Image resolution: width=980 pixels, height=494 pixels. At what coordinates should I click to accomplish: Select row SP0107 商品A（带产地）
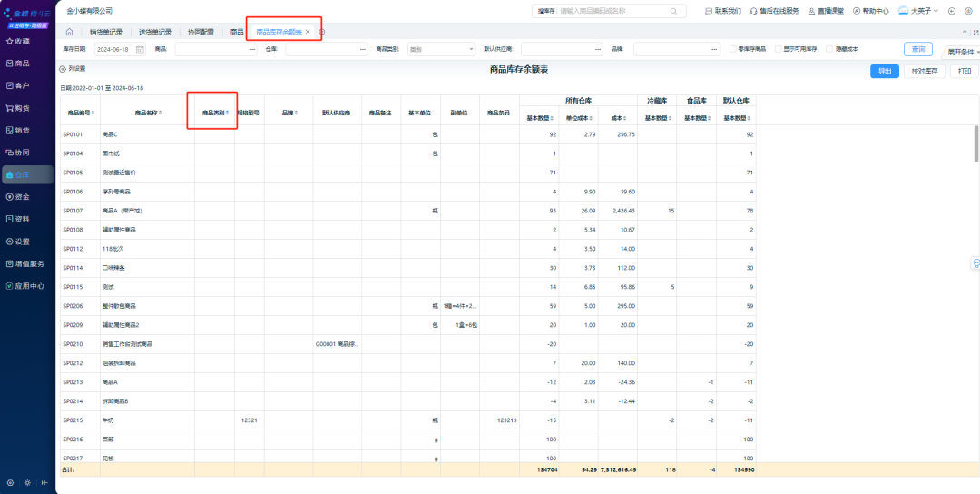(x=408, y=211)
